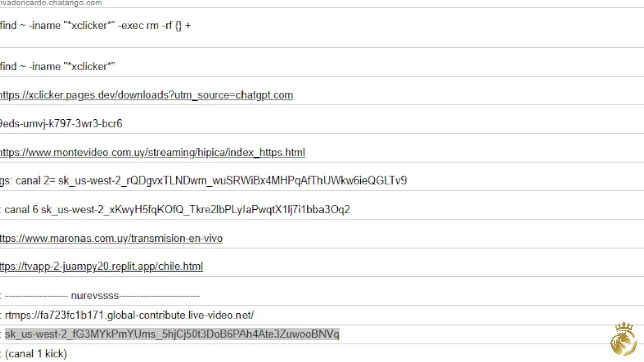The width and height of the screenshot is (644, 362).
Task: Follow the maronas.com.uy transmision-en-vivo link
Action: click(111, 238)
